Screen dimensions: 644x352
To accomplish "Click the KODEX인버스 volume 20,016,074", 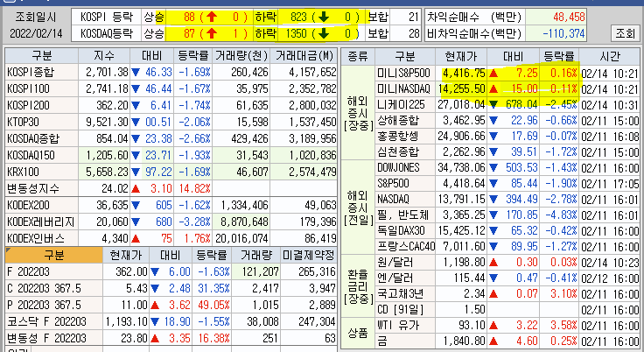I will pos(241,238).
